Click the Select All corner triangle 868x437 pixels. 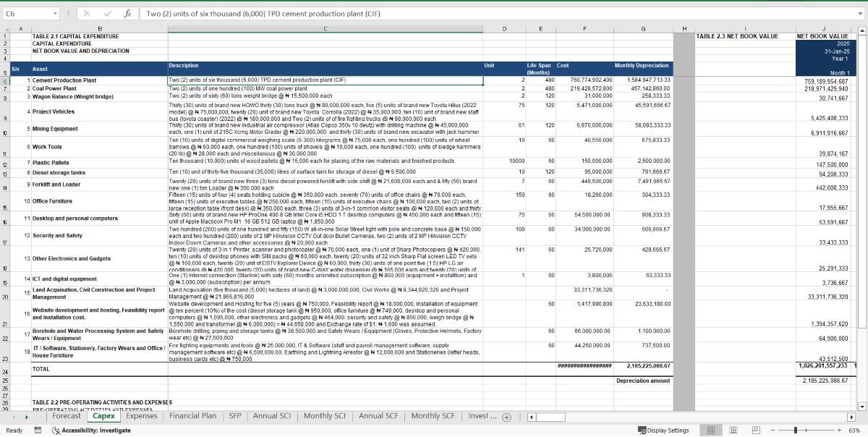coord(5,29)
